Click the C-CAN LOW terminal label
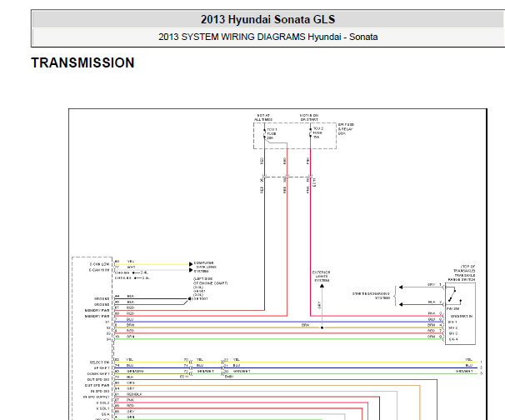505x420 pixels. [x=99, y=264]
